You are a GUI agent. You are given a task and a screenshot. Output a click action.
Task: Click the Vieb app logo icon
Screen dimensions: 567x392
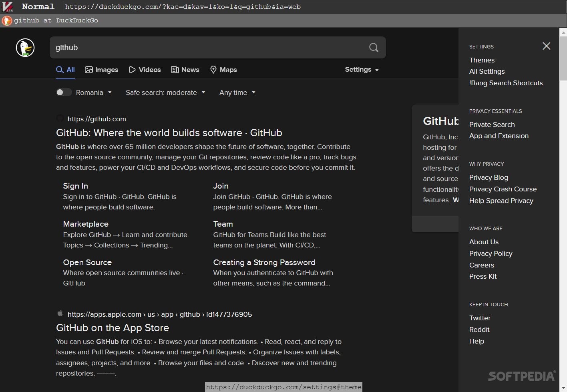[x=8, y=7]
